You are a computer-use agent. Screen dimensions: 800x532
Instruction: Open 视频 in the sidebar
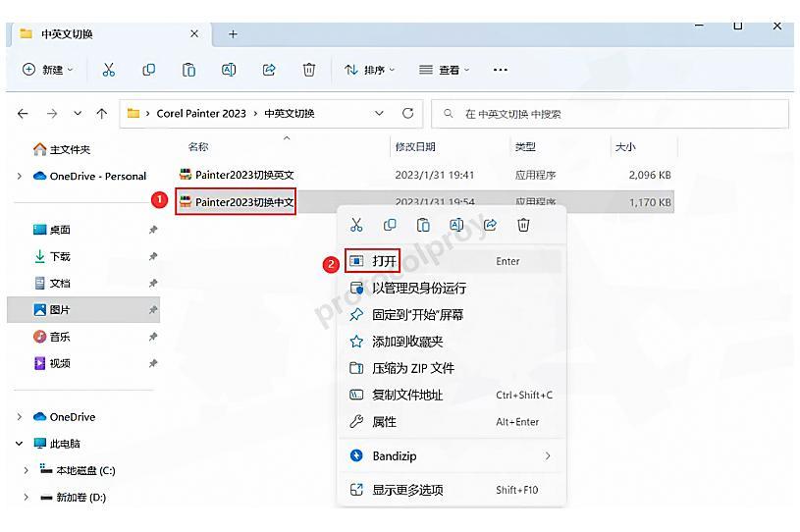pos(51,363)
